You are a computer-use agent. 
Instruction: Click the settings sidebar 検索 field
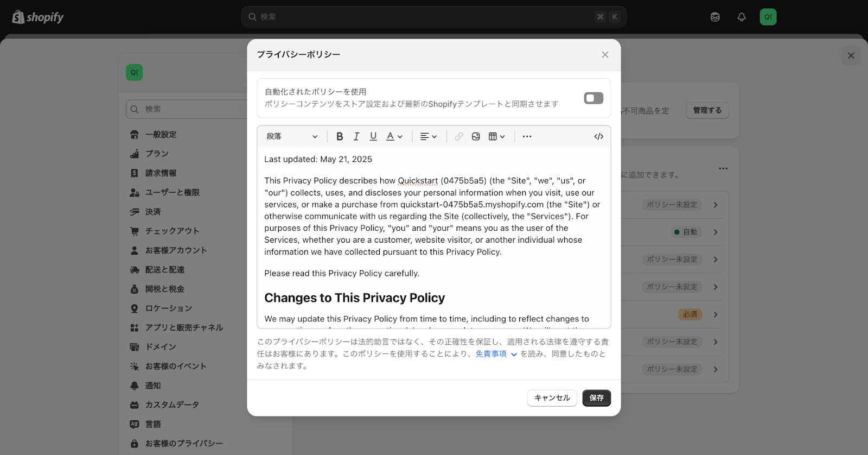[187, 109]
